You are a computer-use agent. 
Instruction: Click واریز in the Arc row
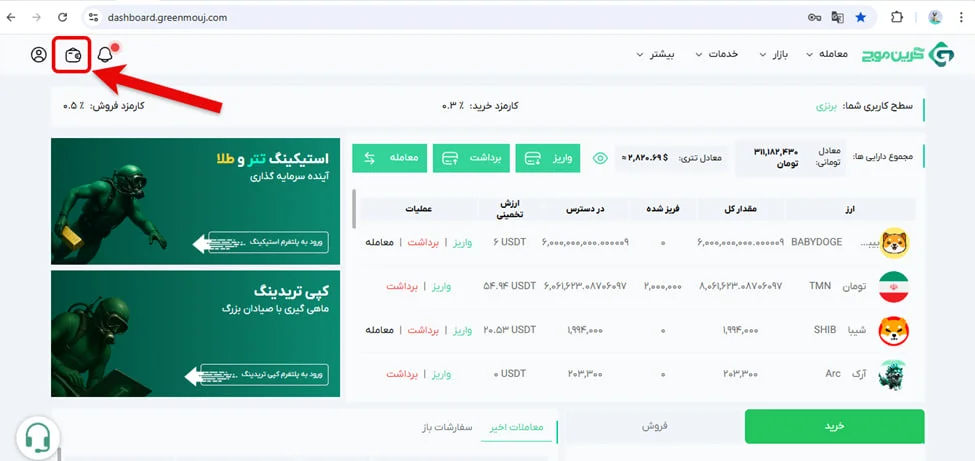pos(441,374)
